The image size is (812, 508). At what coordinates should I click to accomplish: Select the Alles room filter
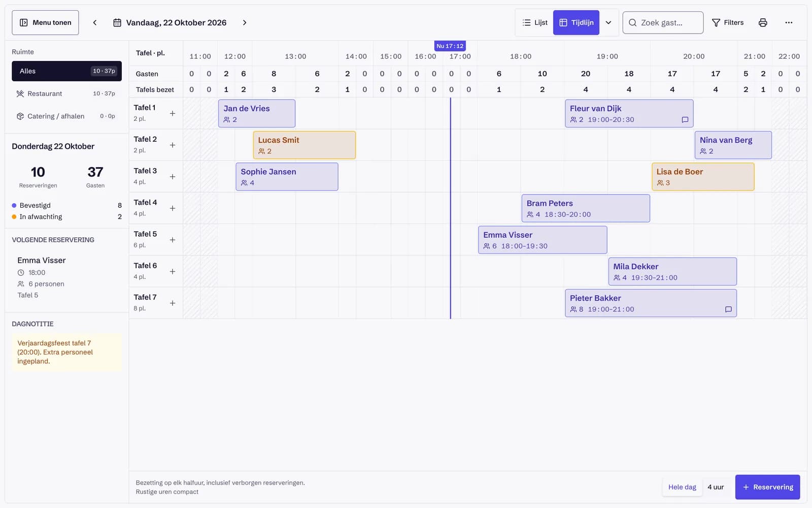point(67,71)
